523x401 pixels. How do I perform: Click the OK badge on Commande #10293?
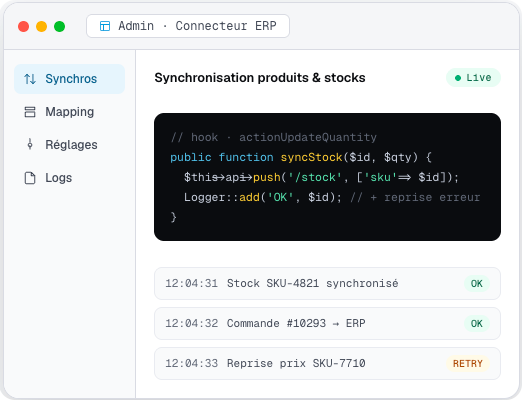(x=477, y=324)
